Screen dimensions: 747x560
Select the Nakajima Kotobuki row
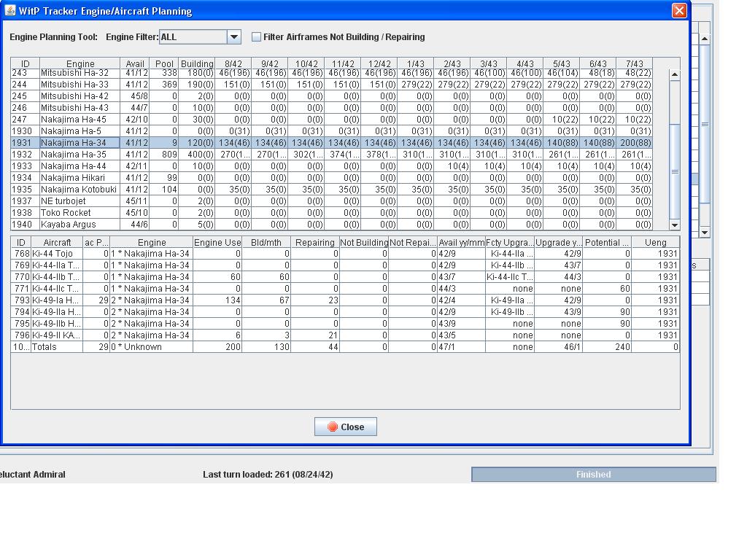(332, 190)
